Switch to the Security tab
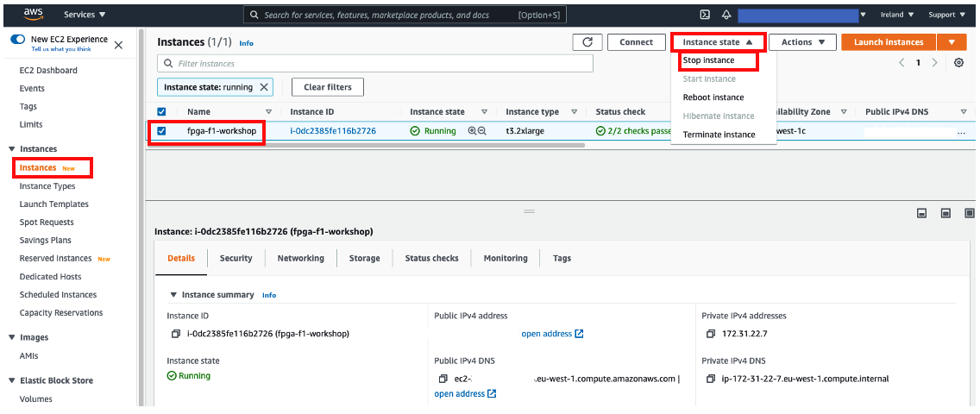Viewport: 980px width, 414px height. (x=236, y=258)
